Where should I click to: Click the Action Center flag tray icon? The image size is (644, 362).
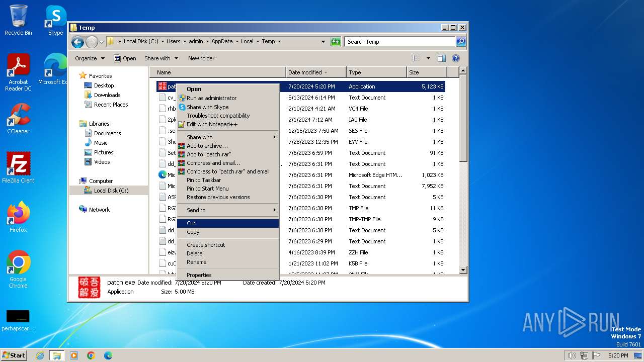coord(596,355)
